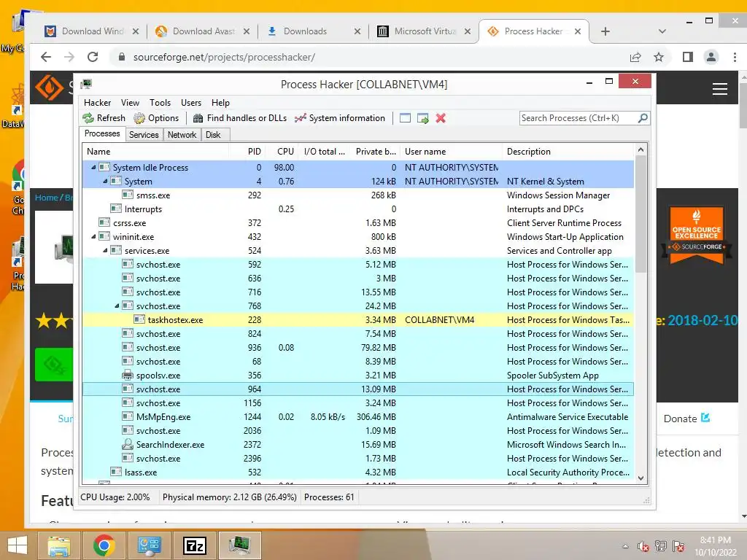The image size is (747, 560).
Task: Click the find window toolbar icon
Action: [x=405, y=118]
